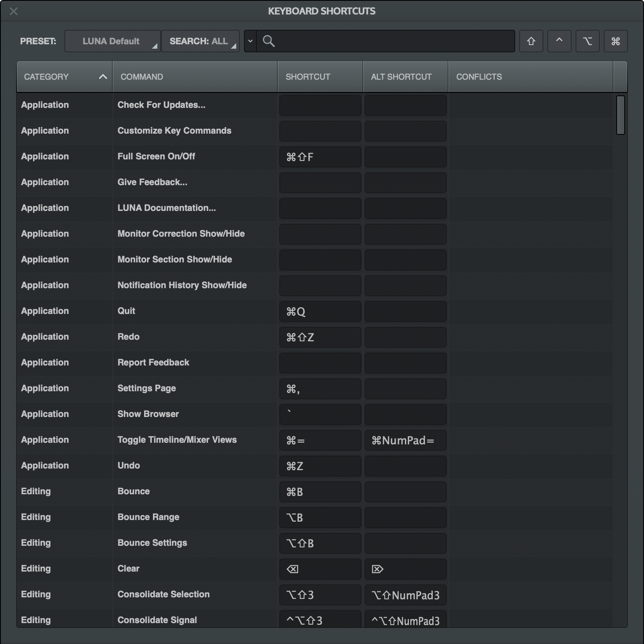Sort by the Command column header

(x=195, y=77)
